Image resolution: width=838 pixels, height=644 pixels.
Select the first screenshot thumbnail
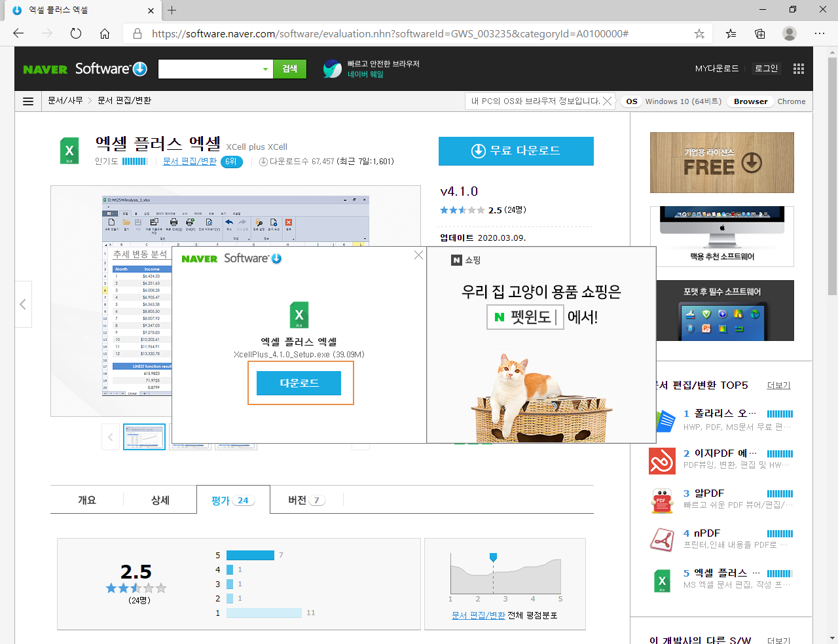click(144, 437)
